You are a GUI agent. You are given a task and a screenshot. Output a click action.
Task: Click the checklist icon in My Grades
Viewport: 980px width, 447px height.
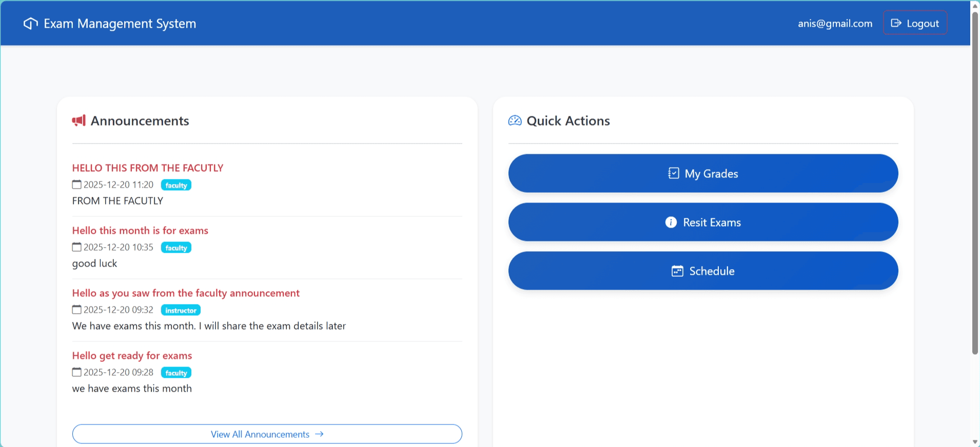pos(674,173)
